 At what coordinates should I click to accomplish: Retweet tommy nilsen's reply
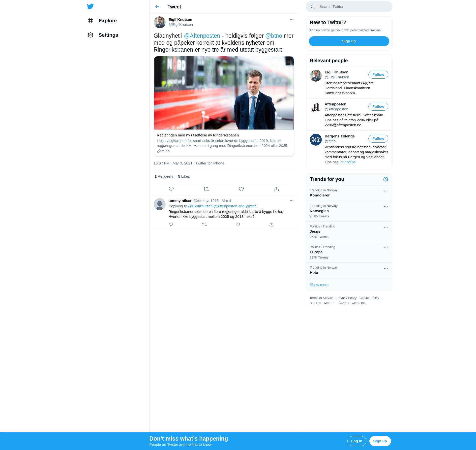click(x=204, y=225)
